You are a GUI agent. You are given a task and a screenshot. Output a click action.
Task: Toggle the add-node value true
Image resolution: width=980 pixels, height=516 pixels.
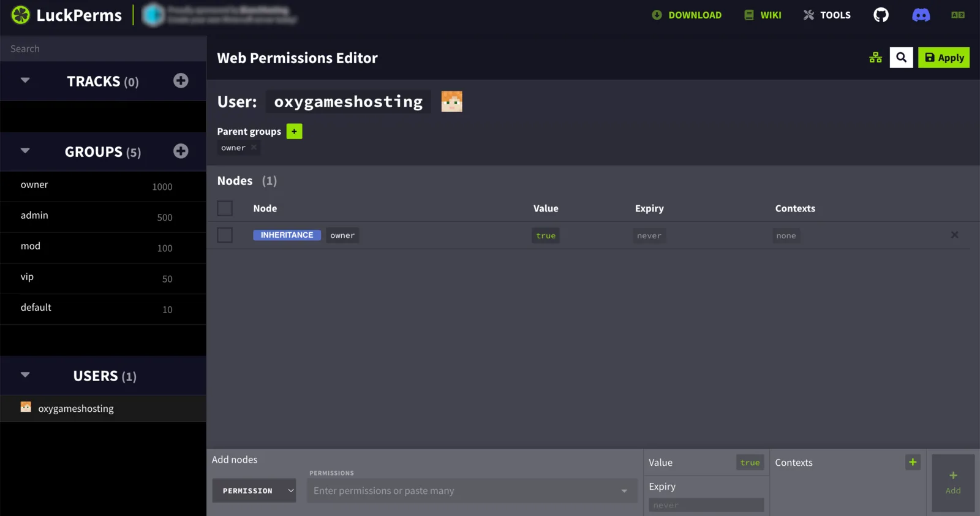point(750,463)
